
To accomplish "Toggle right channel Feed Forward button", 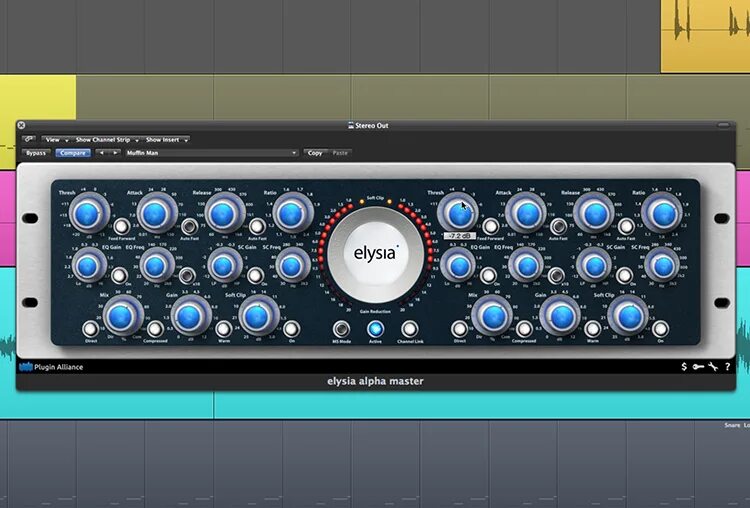I will coord(490,226).
